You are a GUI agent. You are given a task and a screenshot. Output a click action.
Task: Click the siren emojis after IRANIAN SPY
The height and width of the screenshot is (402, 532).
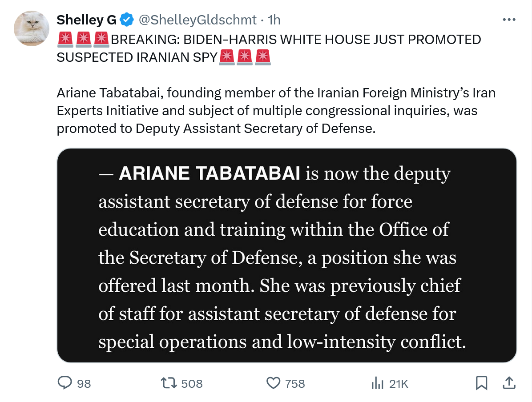(245, 57)
